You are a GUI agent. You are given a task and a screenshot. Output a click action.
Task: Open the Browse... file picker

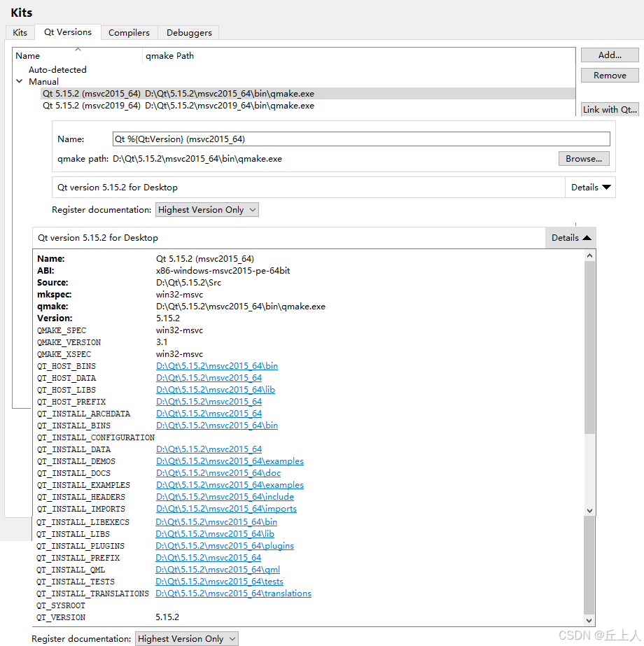tap(584, 158)
